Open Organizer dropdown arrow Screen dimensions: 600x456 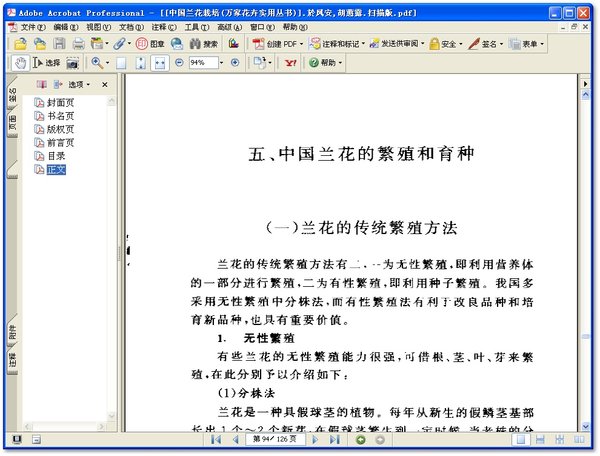107,44
